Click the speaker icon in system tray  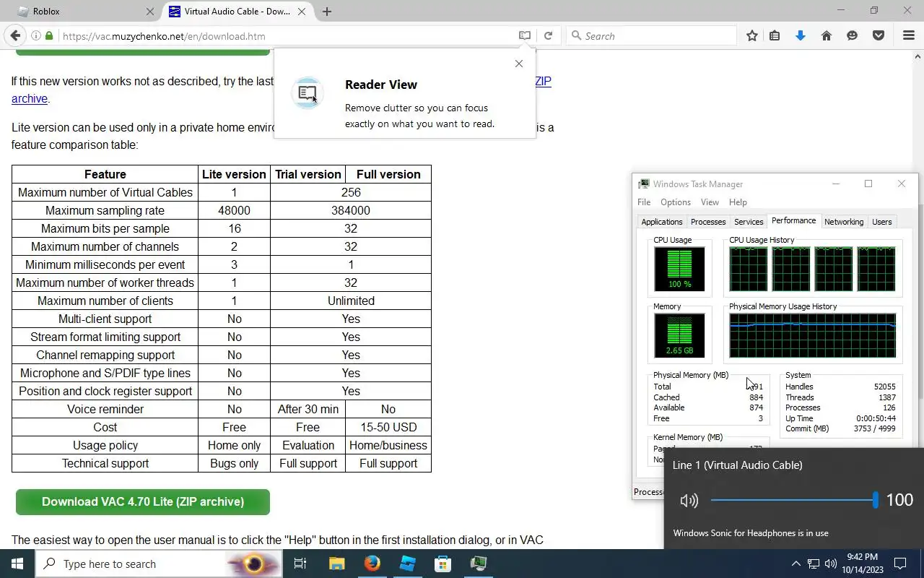coord(831,564)
